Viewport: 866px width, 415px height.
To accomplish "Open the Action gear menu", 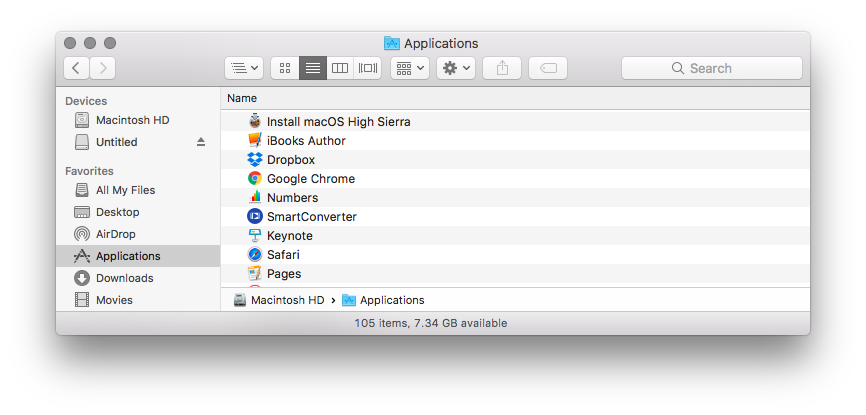I will (x=456, y=68).
